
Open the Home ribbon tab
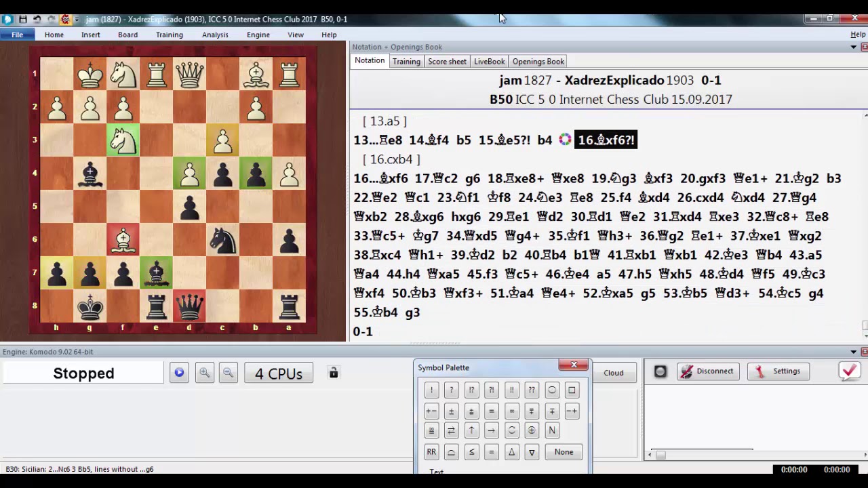pyautogui.click(x=54, y=35)
